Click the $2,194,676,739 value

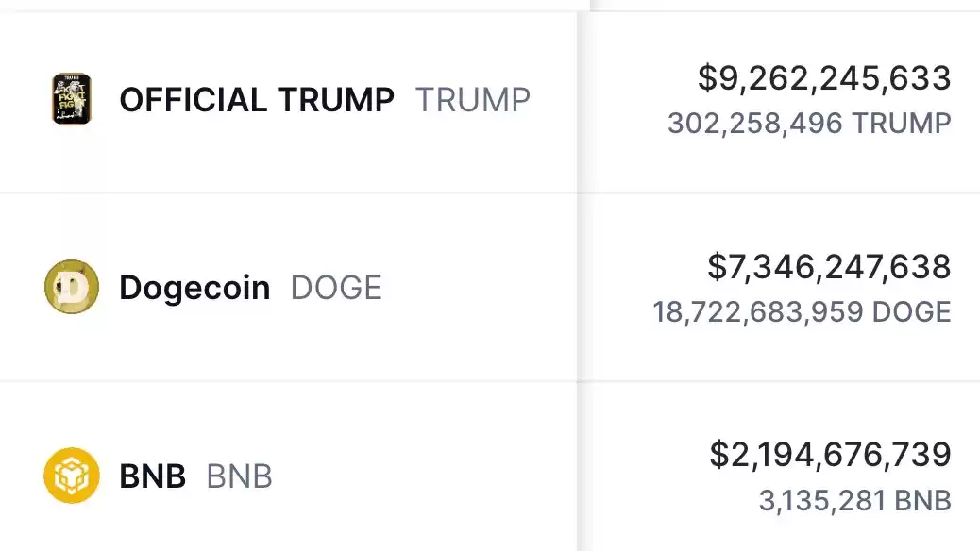coord(831,454)
